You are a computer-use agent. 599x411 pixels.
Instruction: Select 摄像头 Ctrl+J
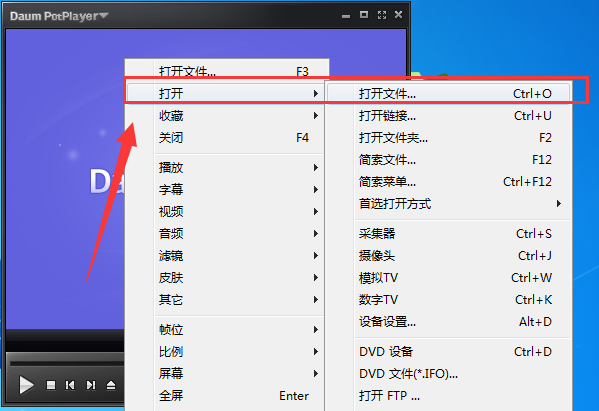pos(449,256)
